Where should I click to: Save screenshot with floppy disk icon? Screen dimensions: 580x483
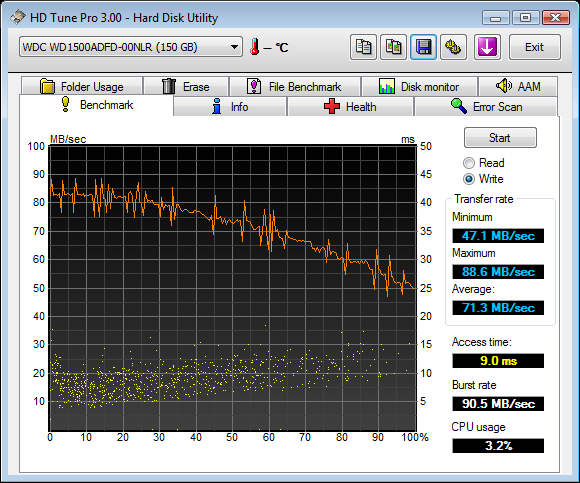423,47
